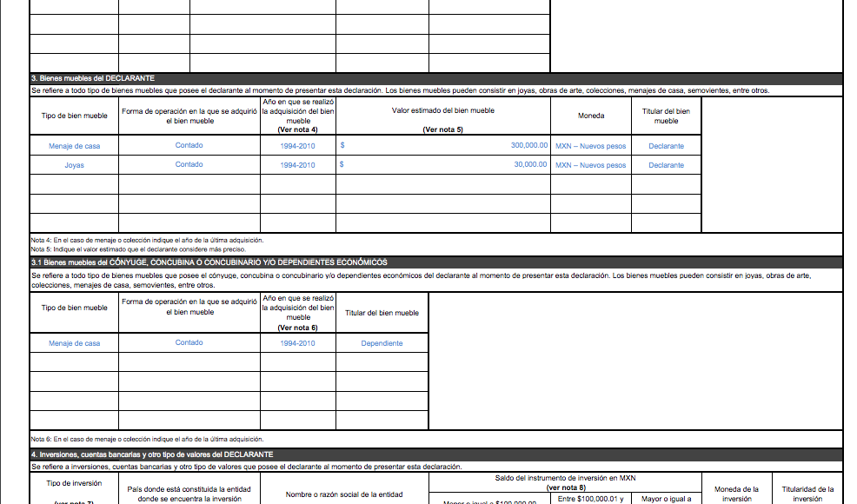Viewport: 857px width, 504px height.
Task: Click Menaje de casa in section 3.1
Action: (x=75, y=343)
